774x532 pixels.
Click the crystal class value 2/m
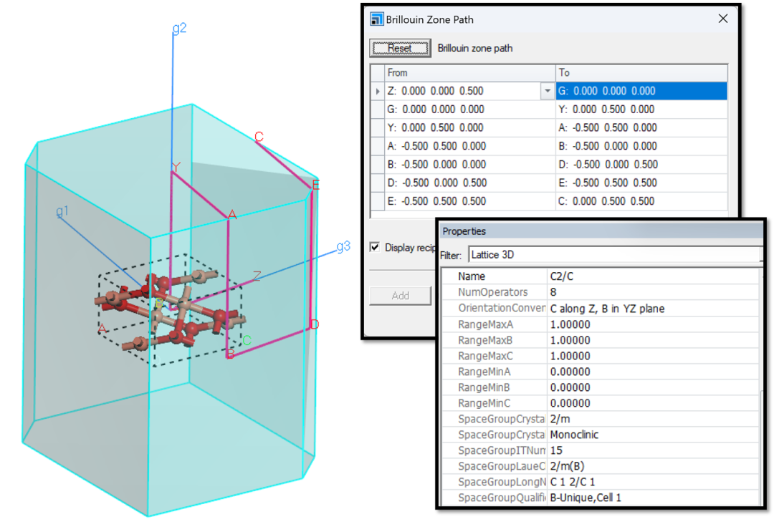653,419
